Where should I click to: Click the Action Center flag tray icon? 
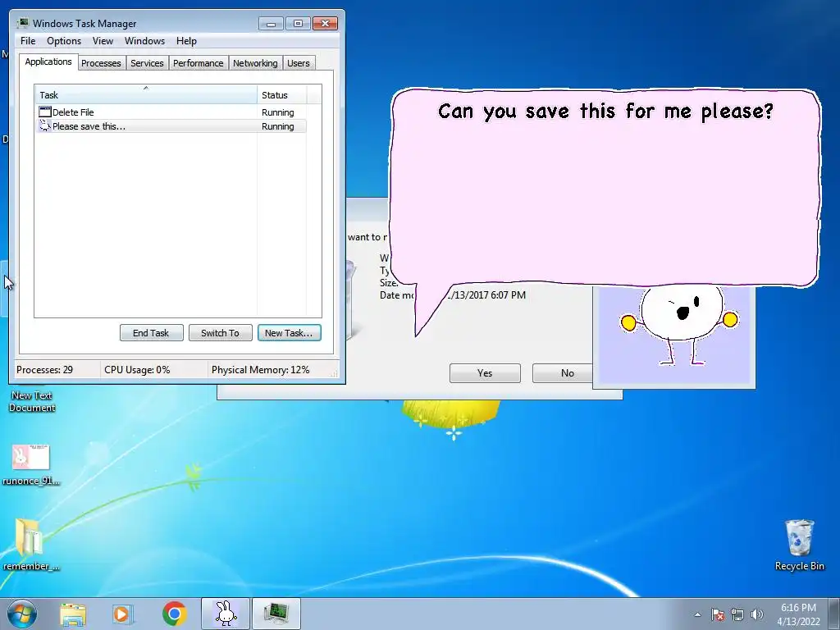pos(718,614)
